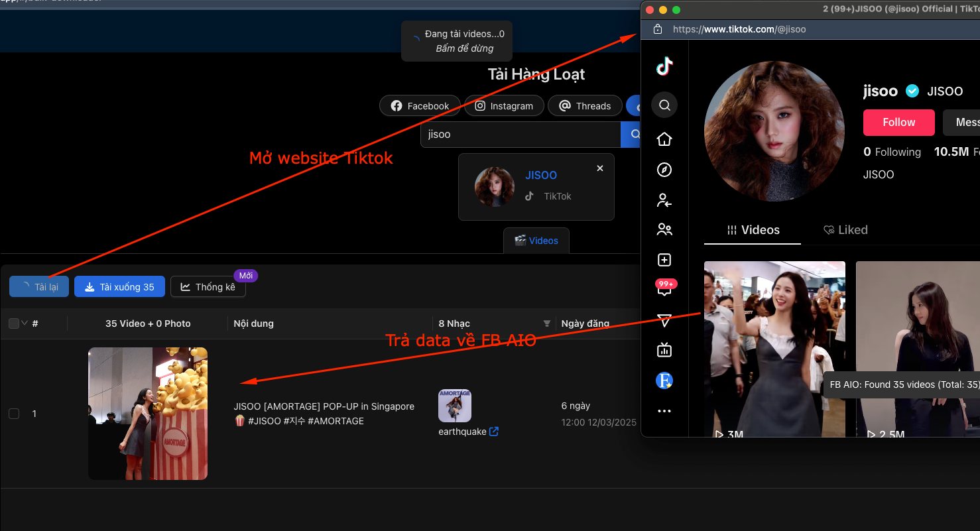This screenshot has height=531, width=980.
Task: Click the search field containing jisoo
Action: point(521,134)
